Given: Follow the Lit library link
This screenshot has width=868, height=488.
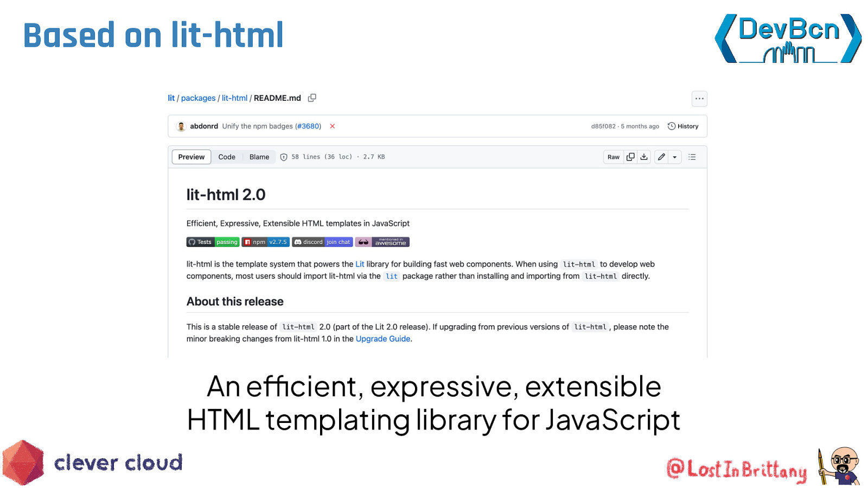Looking at the screenshot, I should coord(360,264).
